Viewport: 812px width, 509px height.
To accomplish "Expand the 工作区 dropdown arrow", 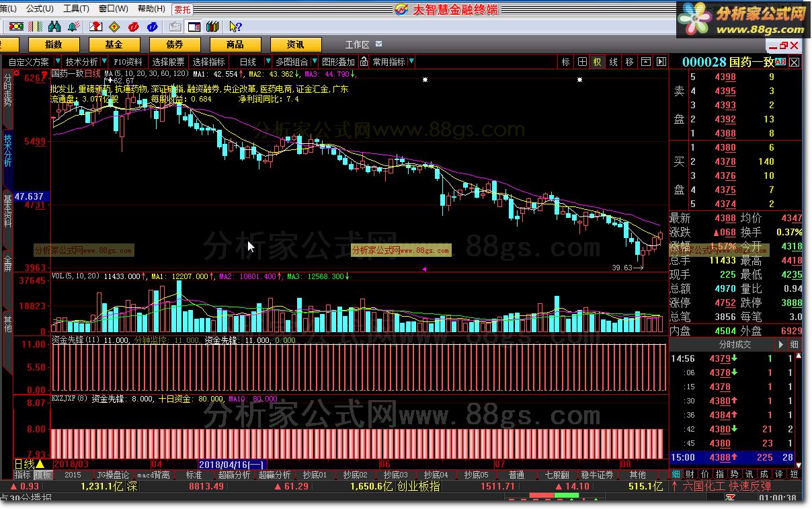I will (x=379, y=44).
